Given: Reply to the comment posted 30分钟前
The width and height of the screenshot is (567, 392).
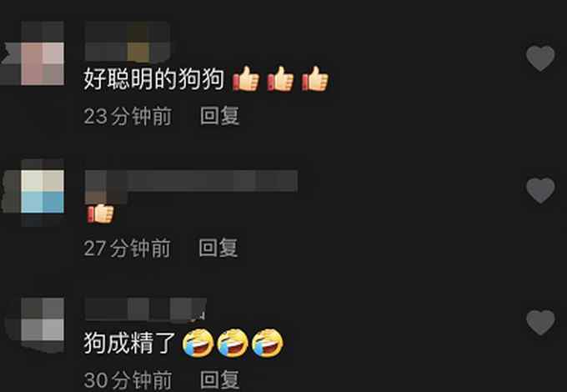Looking at the screenshot, I should [219, 379].
